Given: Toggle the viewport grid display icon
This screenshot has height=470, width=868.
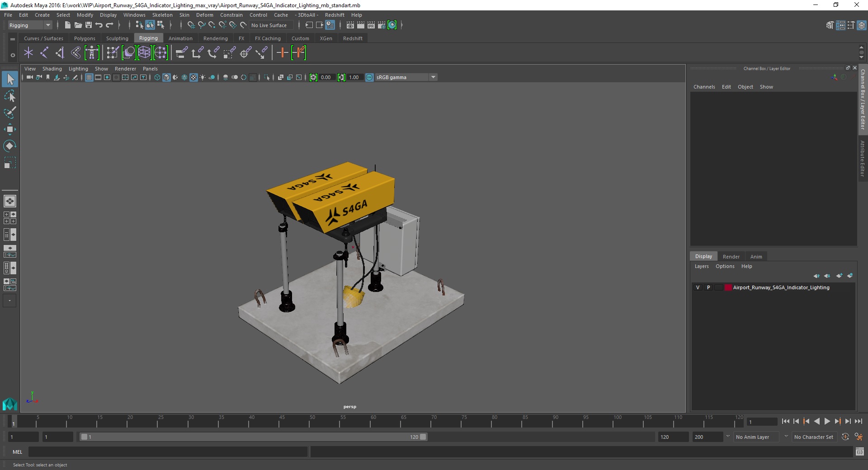Looking at the screenshot, I should pyautogui.click(x=89, y=77).
